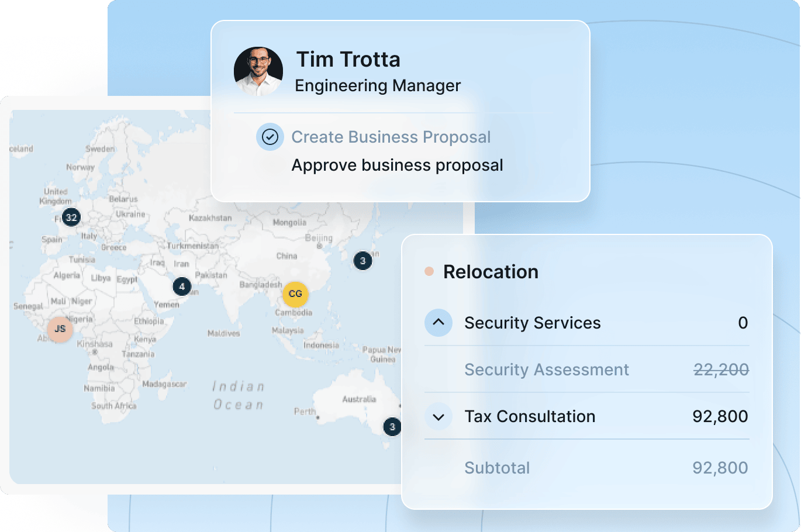
Task: Collapse the Security Services section
Action: (x=439, y=323)
